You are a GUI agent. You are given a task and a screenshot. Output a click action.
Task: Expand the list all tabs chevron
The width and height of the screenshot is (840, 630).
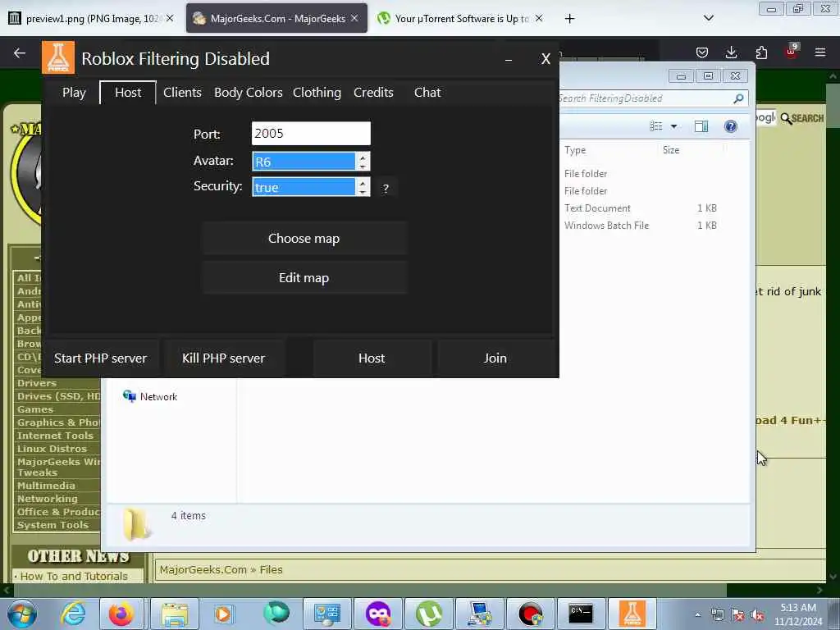point(709,18)
